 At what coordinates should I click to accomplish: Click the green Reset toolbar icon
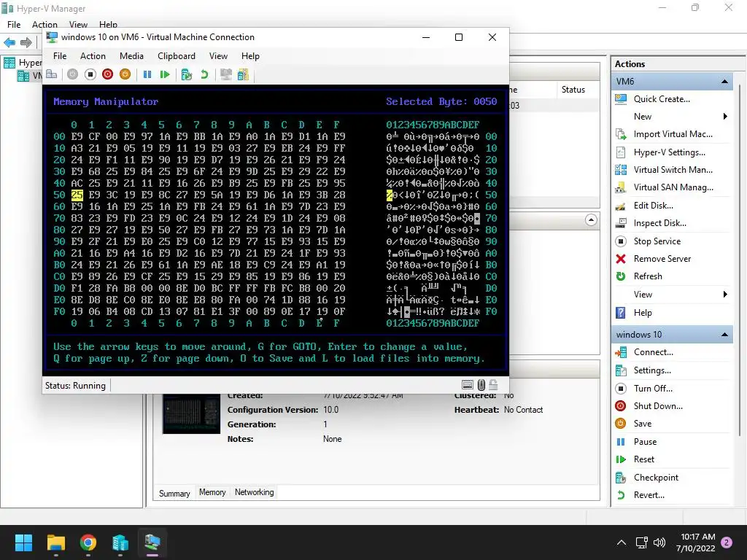click(x=165, y=74)
